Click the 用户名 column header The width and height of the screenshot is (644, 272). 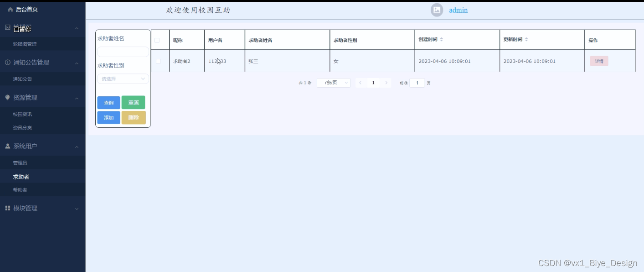click(x=225, y=40)
